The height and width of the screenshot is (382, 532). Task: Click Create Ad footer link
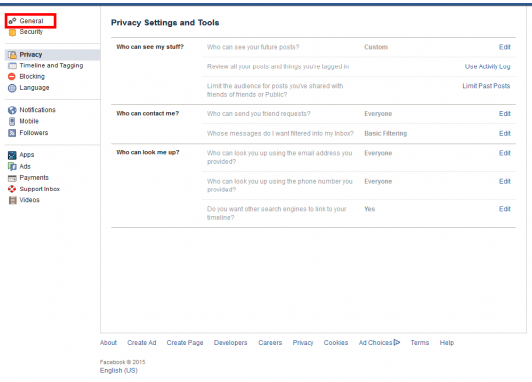click(x=142, y=343)
